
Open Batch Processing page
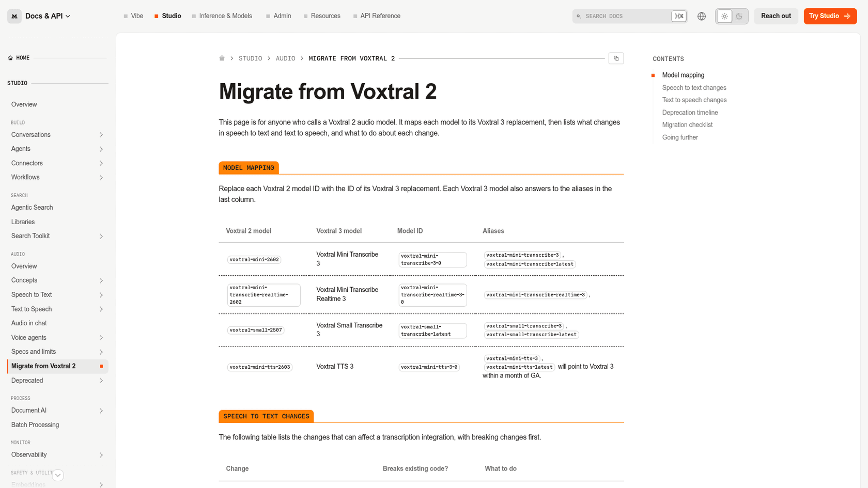pyautogui.click(x=35, y=425)
